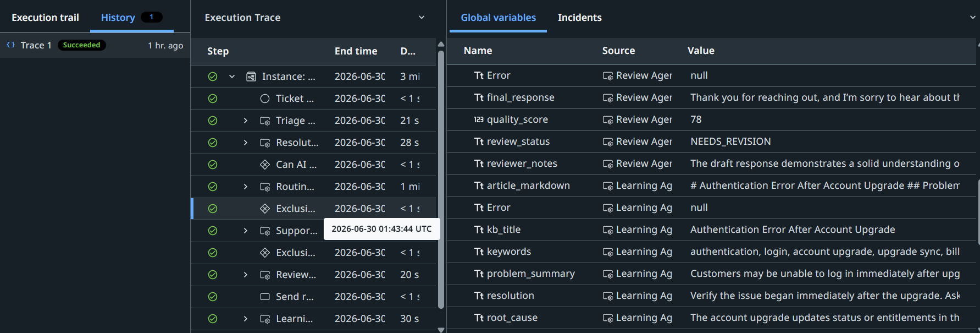Click the Routin... agent task icon

(x=265, y=187)
